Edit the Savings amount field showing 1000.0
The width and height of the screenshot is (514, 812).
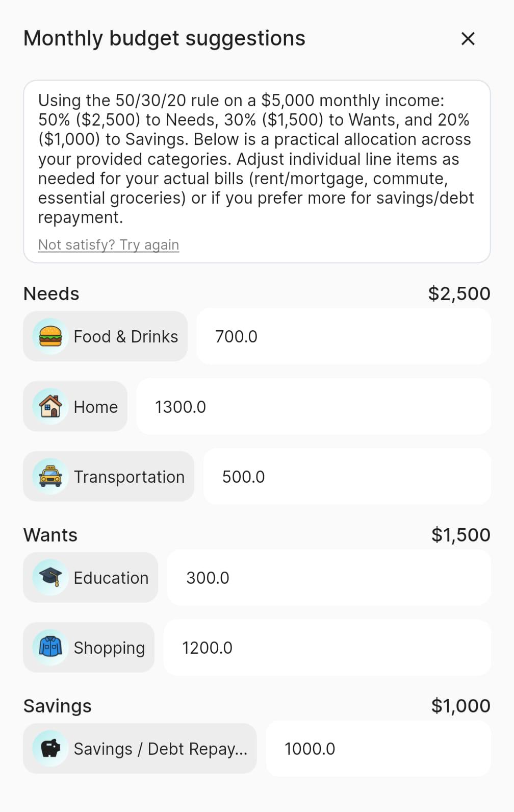pyautogui.click(x=378, y=749)
